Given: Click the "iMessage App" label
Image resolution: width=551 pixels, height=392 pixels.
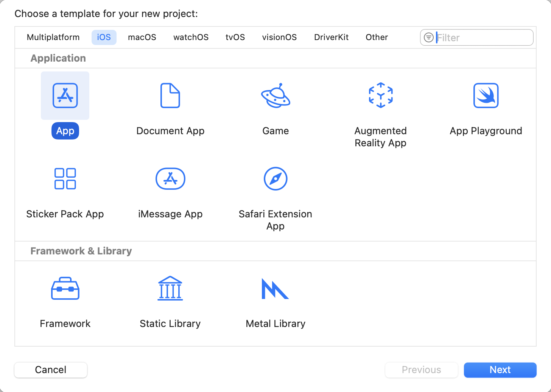Looking at the screenshot, I should tap(170, 214).
